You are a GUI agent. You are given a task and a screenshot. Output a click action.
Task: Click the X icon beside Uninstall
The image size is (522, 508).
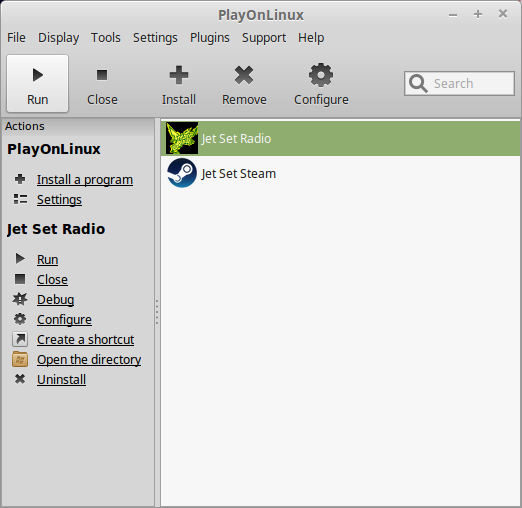pos(20,379)
